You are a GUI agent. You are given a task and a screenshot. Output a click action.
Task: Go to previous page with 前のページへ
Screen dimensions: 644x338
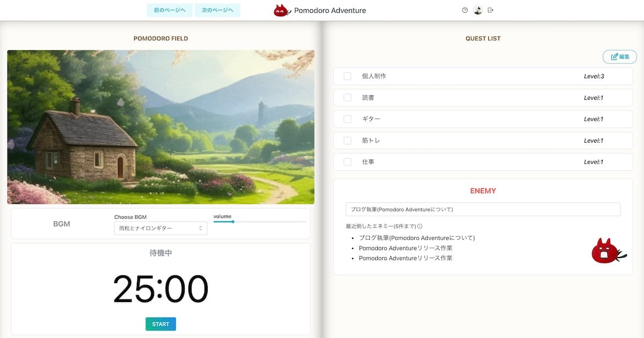(x=169, y=10)
